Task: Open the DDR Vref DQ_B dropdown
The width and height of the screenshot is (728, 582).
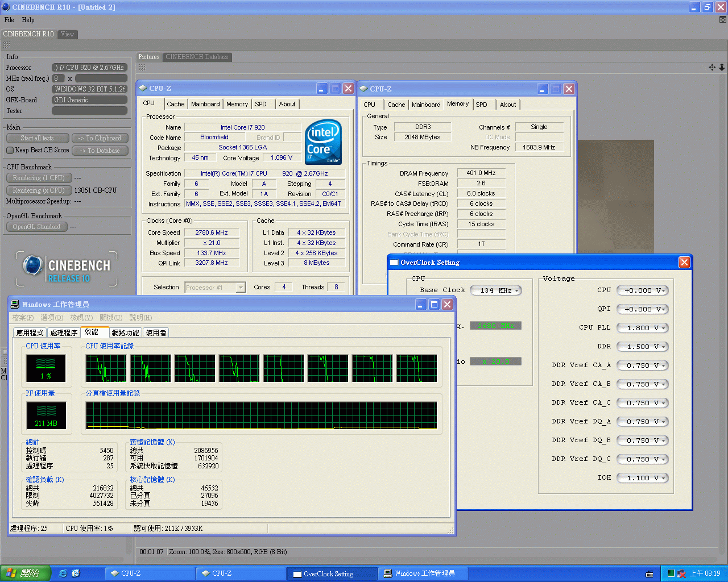Action: pyautogui.click(x=642, y=440)
